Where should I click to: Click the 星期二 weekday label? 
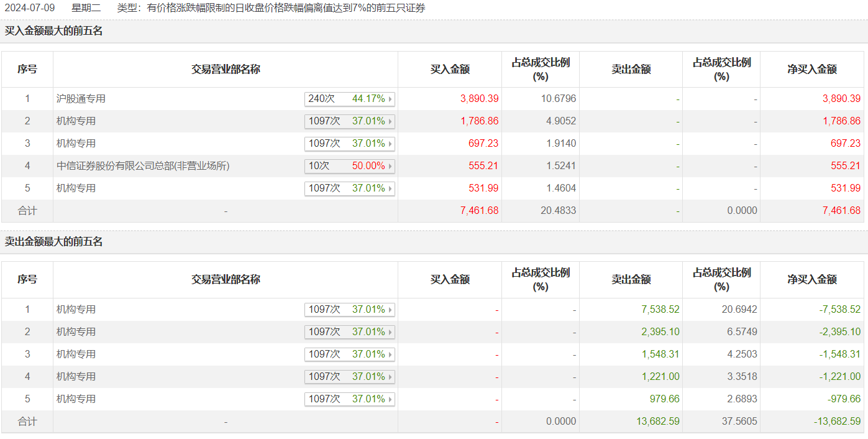(86, 8)
